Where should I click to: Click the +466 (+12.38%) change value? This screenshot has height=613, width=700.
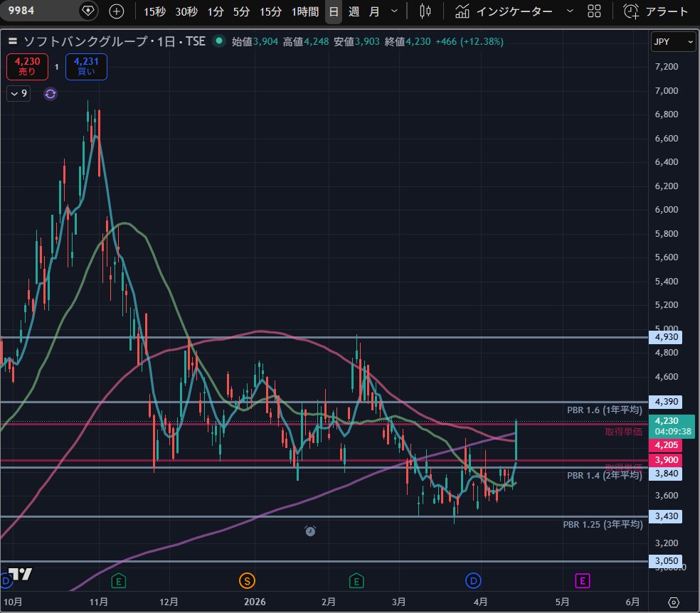coord(470,41)
